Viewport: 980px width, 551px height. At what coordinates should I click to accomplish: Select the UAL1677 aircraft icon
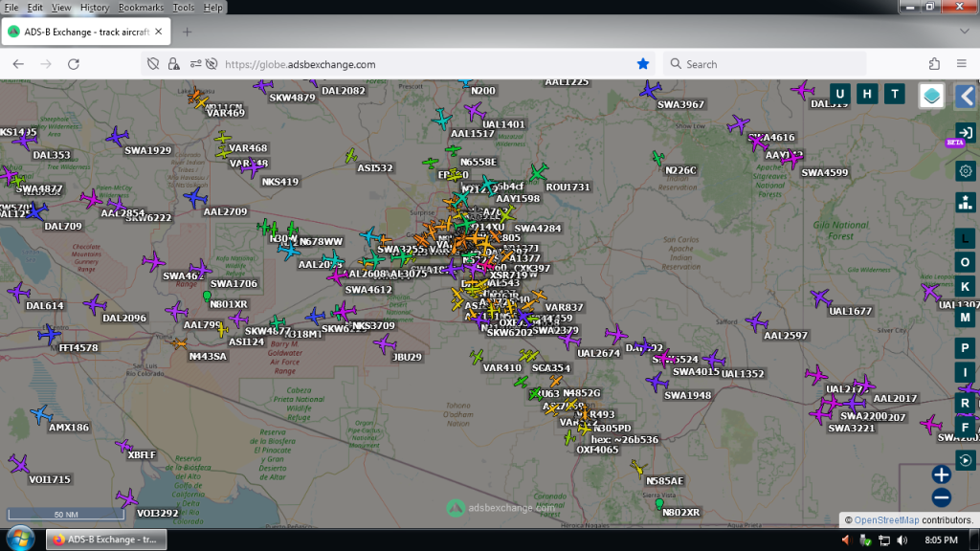820,298
